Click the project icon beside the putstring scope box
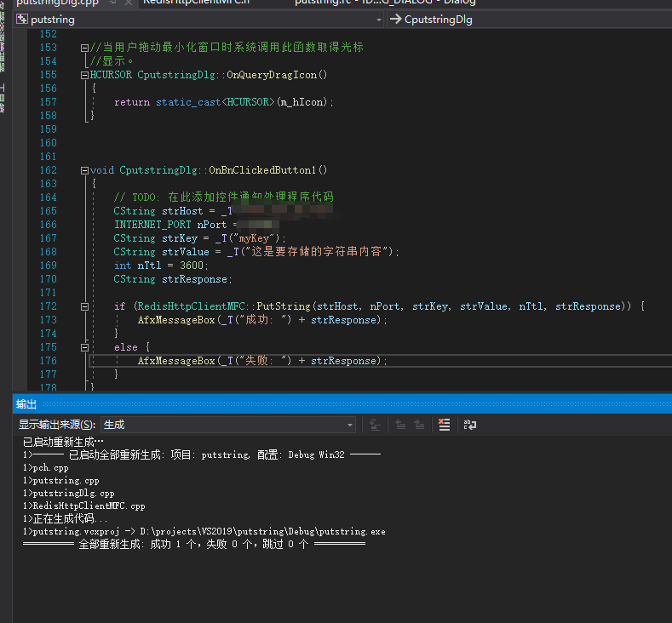The height and width of the screenshot is (623, 672). point(22,19)
